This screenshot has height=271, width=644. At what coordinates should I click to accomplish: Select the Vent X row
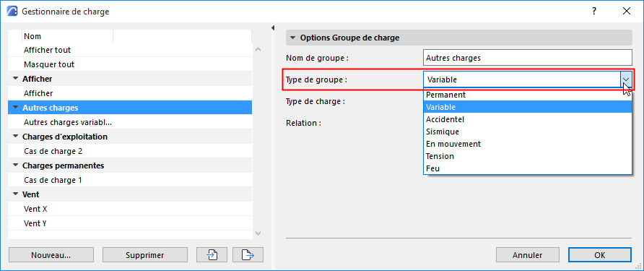click(x=130, y=209)
